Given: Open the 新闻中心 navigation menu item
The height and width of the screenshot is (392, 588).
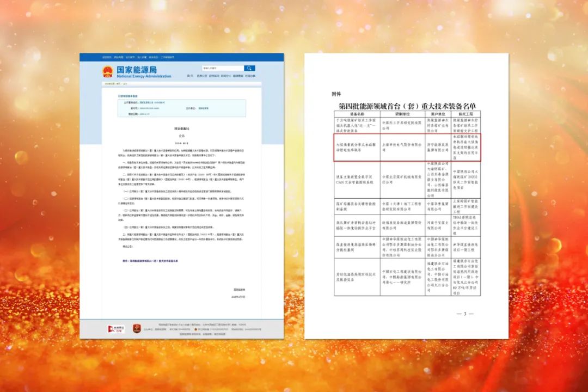Looking at the screenshot, I should pyautogui.click(x=226, y=76).
